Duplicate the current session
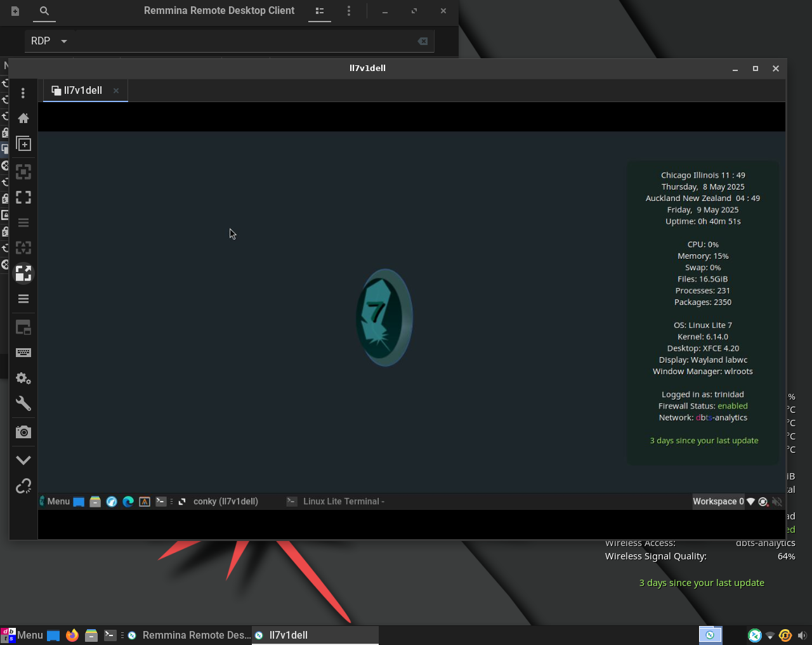This screenshot has height=645, width=812. [x=23, y=144]
